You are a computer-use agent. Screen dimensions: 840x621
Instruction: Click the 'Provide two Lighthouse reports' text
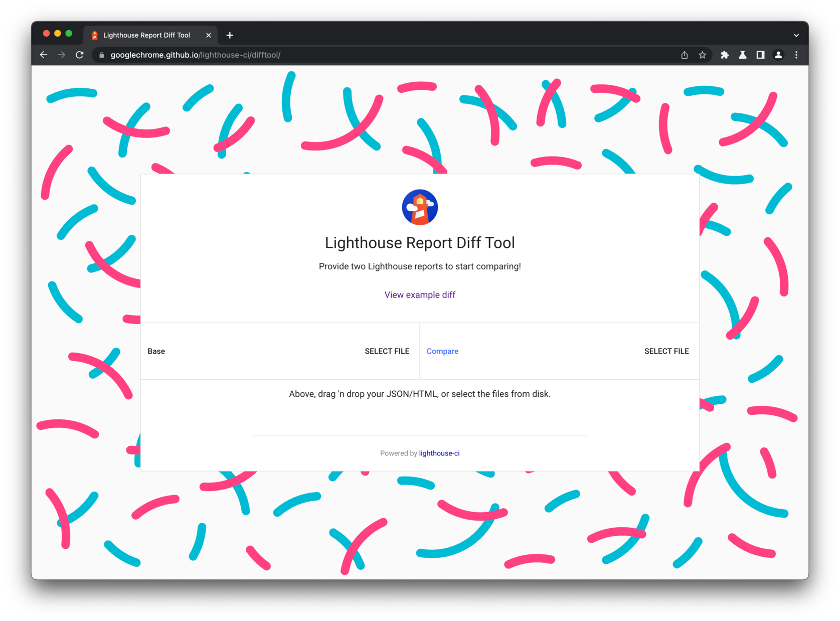pyautogui.click(x=420, y=266)
